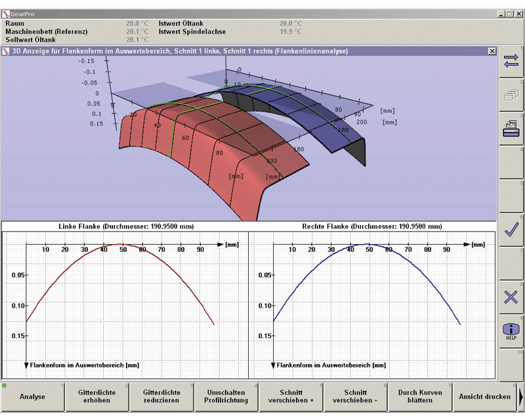Click the Linke Flanke curve chart
Screen dimensions: 525x420
(x=125, y=304)
